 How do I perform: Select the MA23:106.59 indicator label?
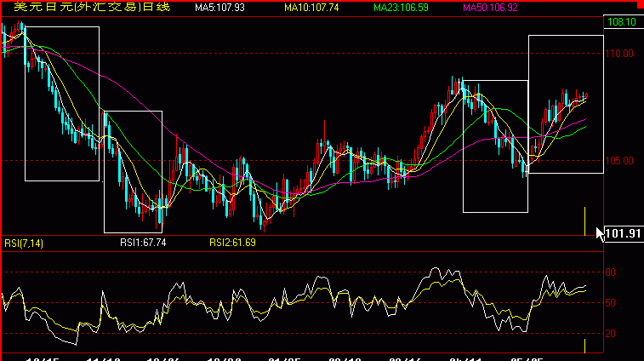click(401, 8)
